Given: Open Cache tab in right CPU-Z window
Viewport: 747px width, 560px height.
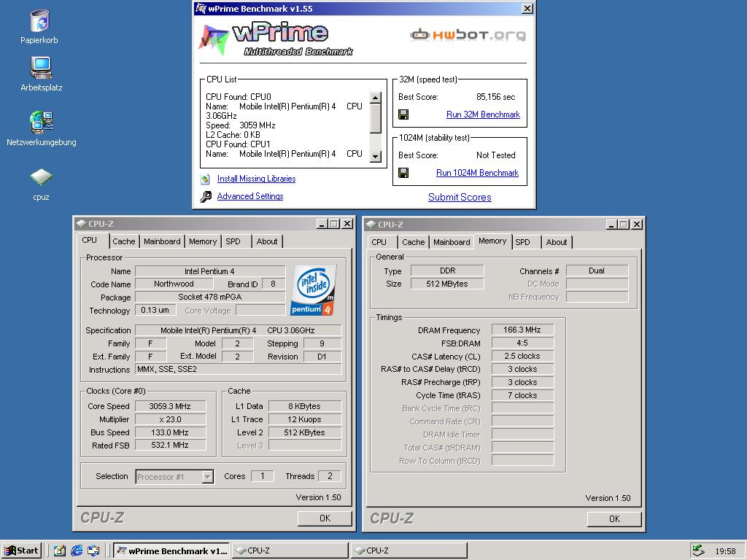Looking at the screenshot, I should coord(413,242).
